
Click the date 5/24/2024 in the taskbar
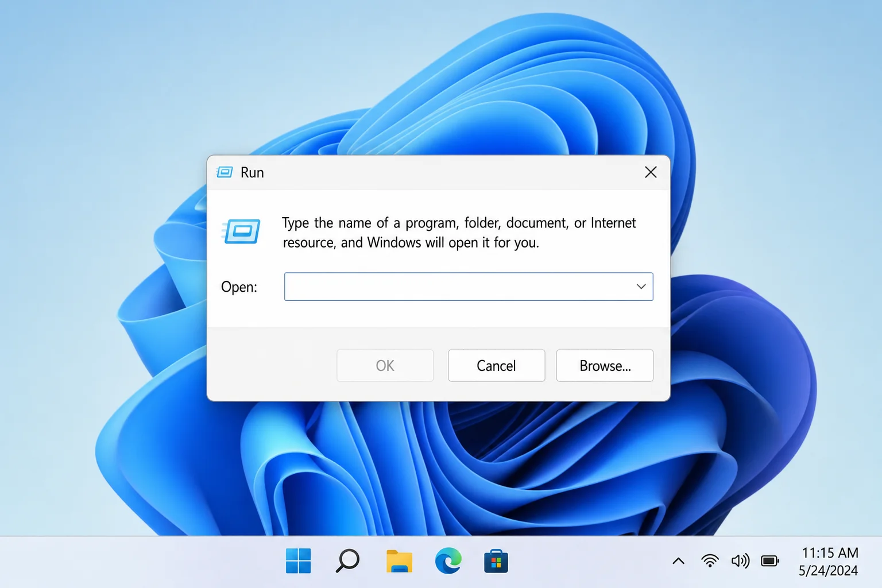[x=828, y=571]
